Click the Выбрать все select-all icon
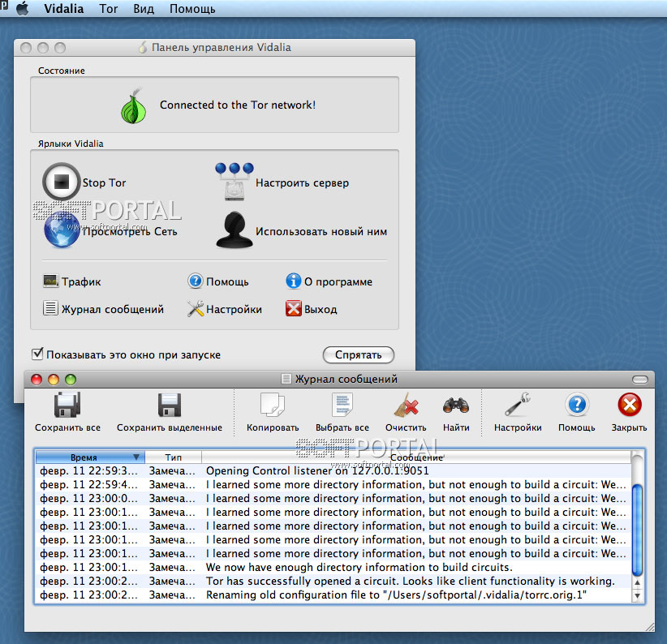667x644 pixels. 342,405
